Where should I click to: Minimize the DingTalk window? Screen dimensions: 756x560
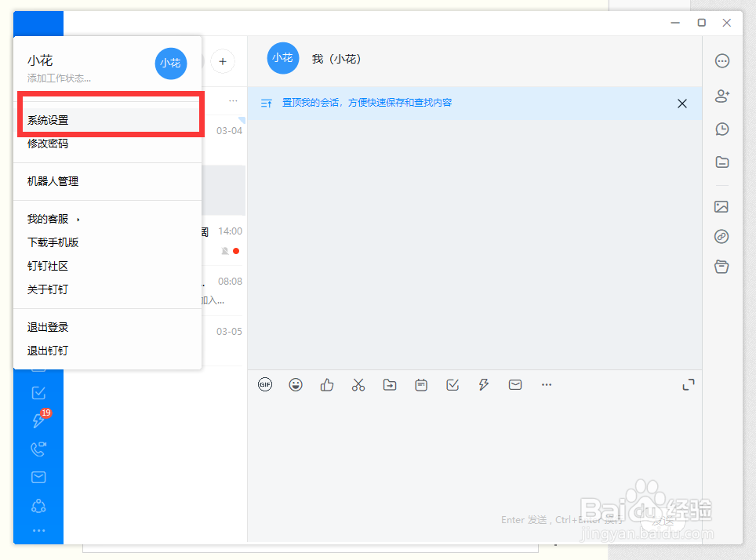[x=675, y=23]
